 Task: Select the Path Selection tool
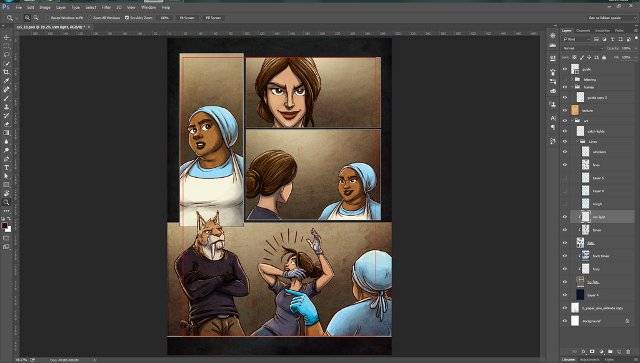(6, 176)
